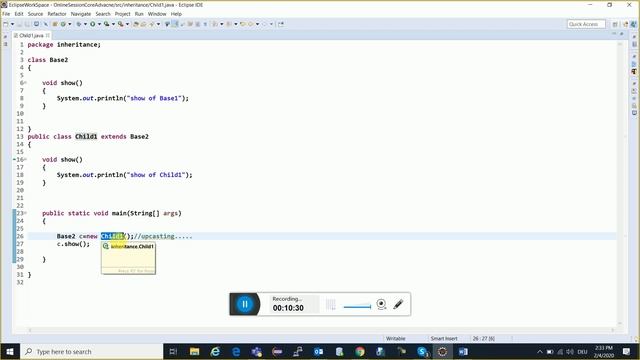The image size is (640, 360).
Task: Click the green Run toolbar icon
Action: (93, 24)
